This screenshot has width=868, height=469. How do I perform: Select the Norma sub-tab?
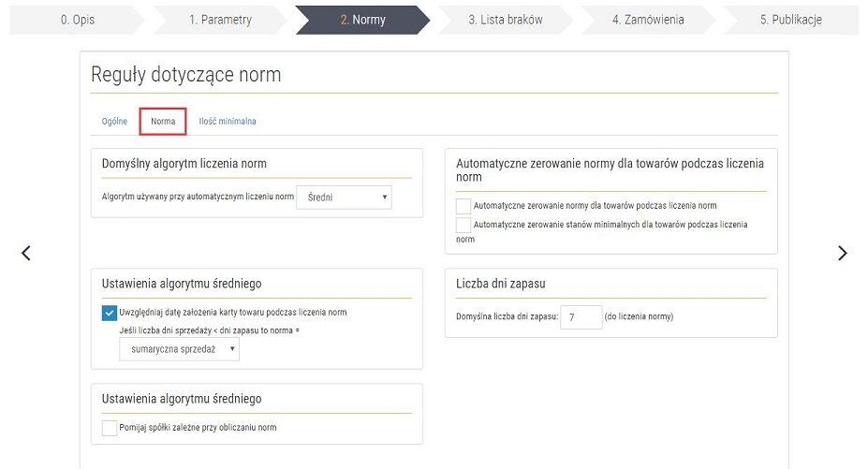point(163,122)
